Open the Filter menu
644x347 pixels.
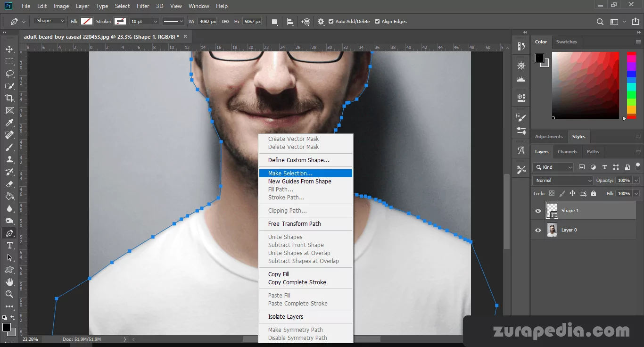coord(143,6)
